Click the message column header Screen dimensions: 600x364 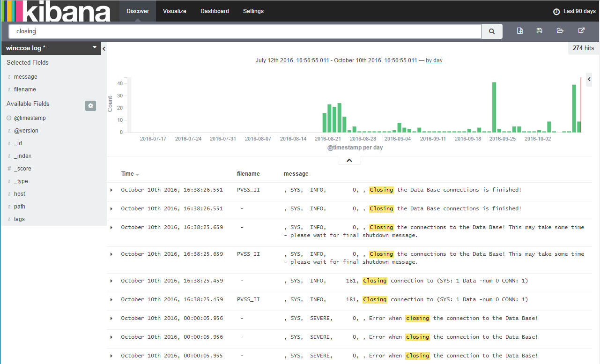296,174
